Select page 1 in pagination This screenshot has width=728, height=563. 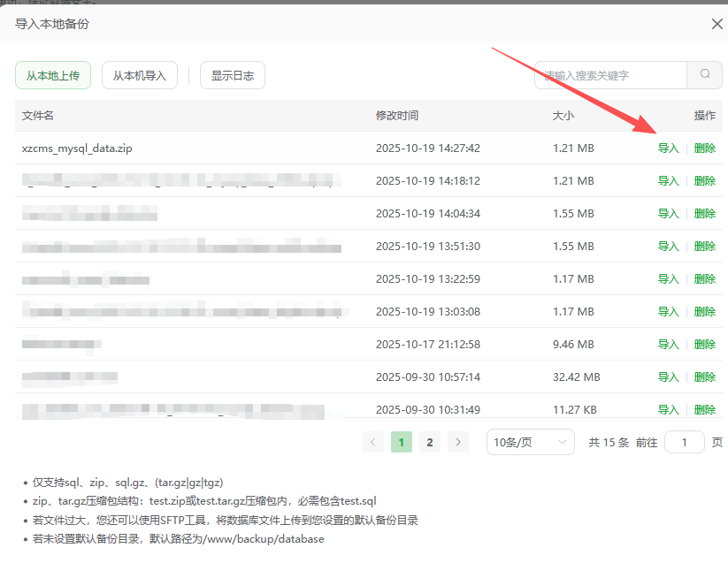[x=402, y=442]
